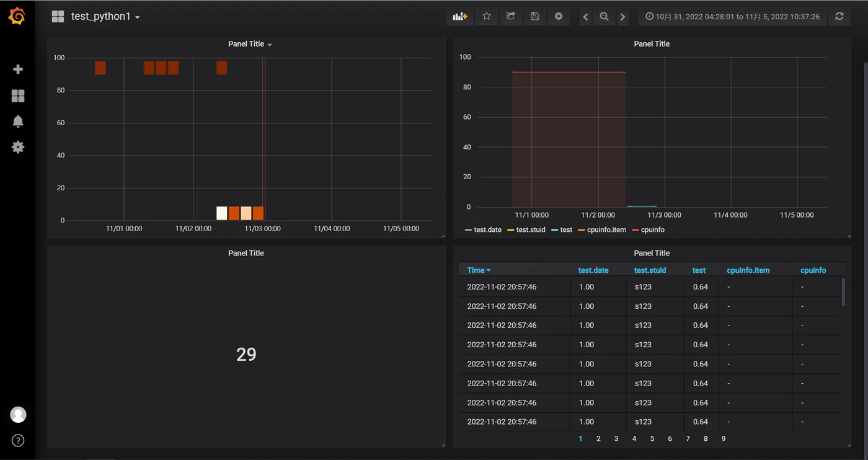Click resize handle of heatmap panel
Viewport: 868px width, 460px height.
443,236
